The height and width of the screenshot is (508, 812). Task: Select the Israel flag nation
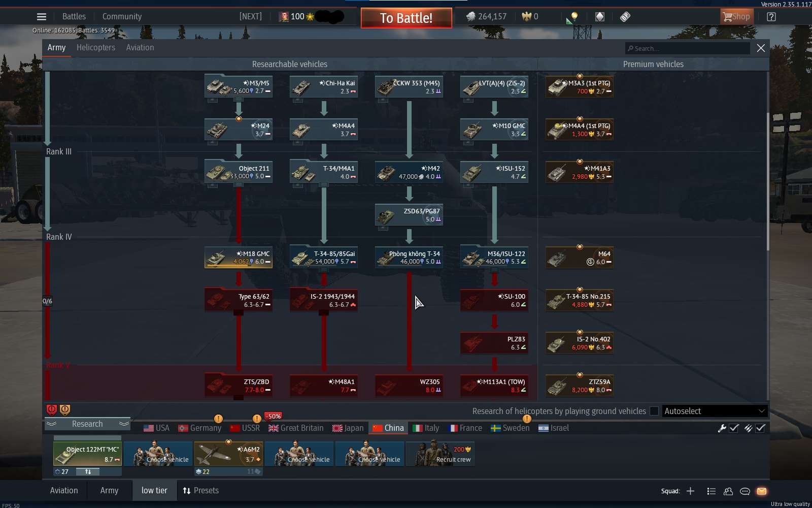(x=554, y=428)
